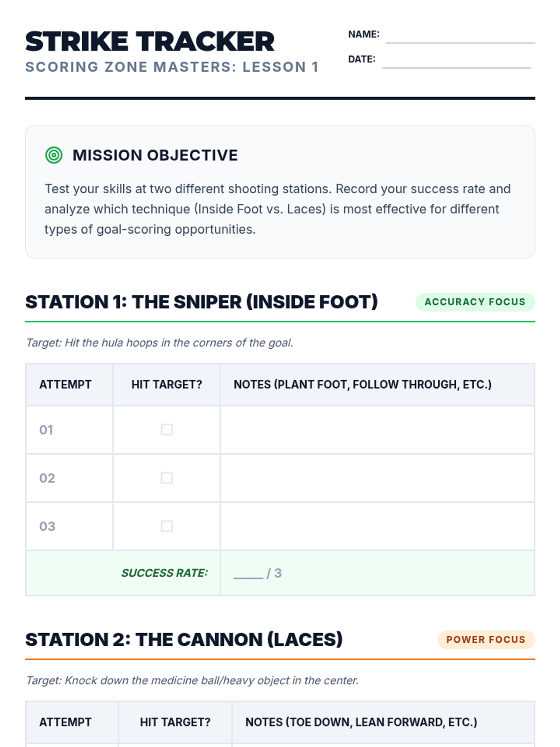The image size is (560, 747).
Task: Click the Name blank line field
Action: [460, 36]
